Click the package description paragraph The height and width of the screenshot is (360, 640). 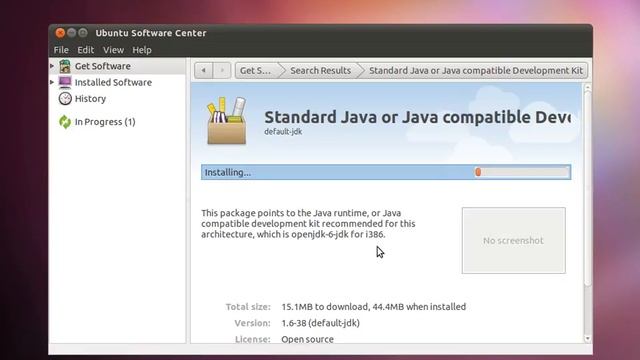click(x=308, y=224)
